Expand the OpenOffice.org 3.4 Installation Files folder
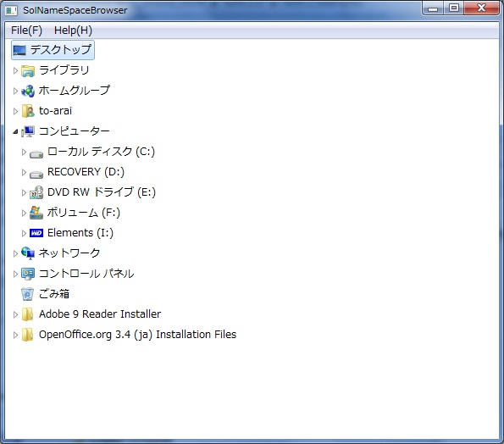This screenshot has width=504, height=444. 15,335
